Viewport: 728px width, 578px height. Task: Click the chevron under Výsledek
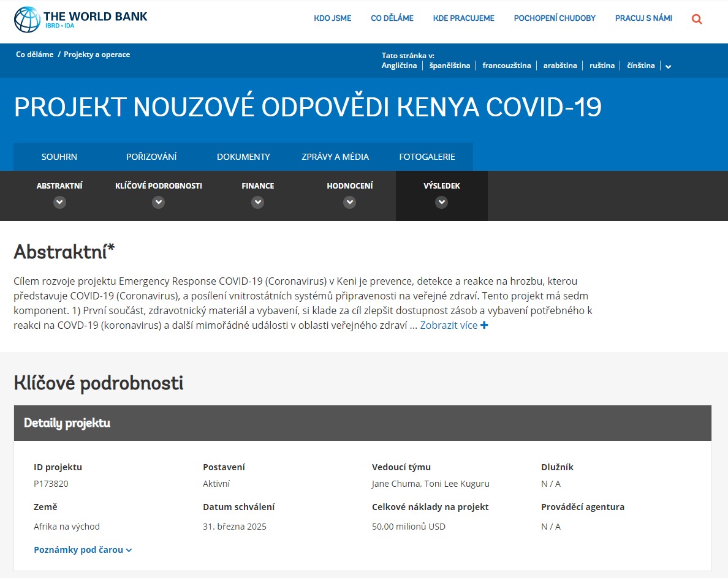442,202
